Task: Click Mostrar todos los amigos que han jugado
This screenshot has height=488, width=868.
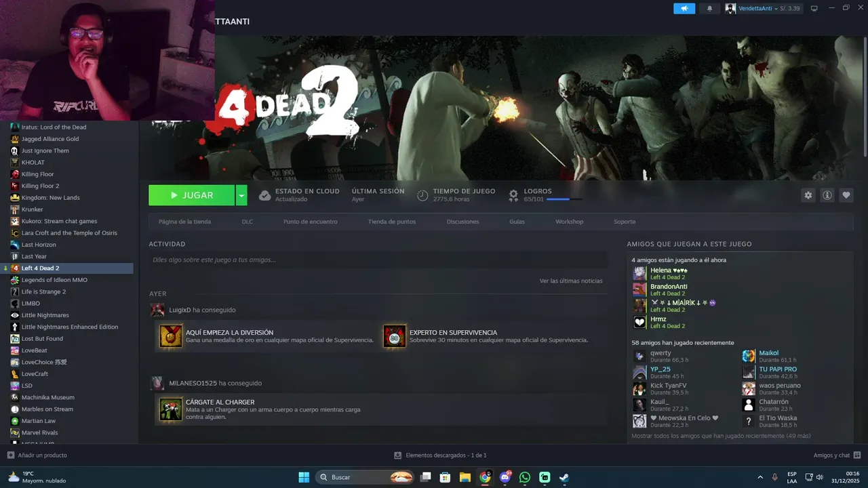Action: [721, 436]
